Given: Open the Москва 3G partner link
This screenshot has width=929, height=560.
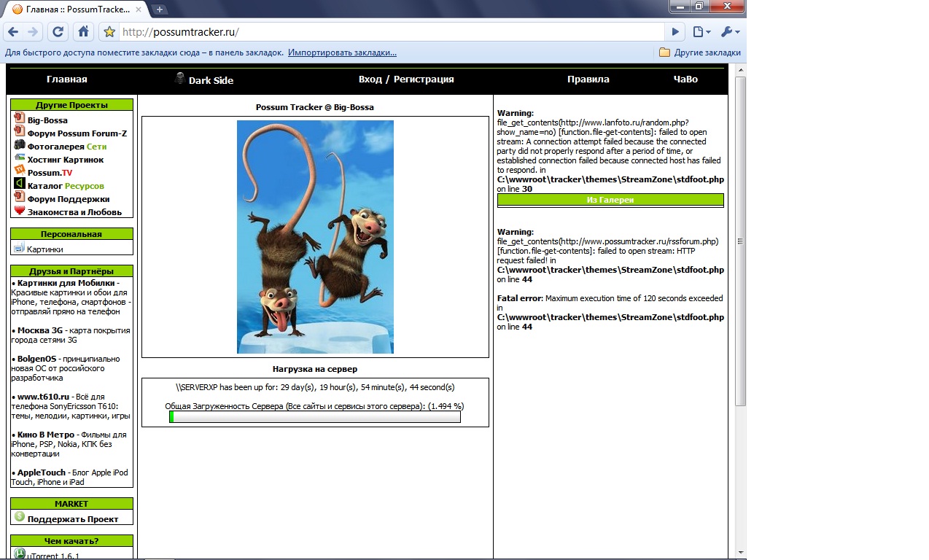Looking at the screenshot, I should [x=42, y=330].
